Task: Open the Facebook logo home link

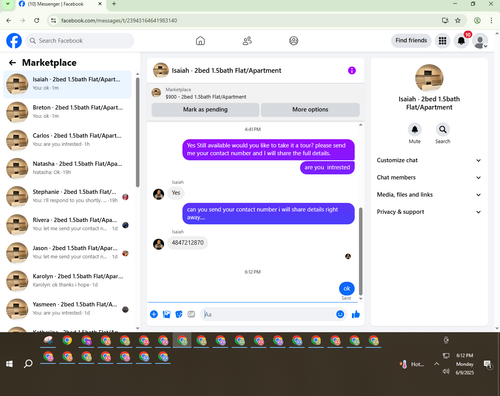Action: pos(14,41)
